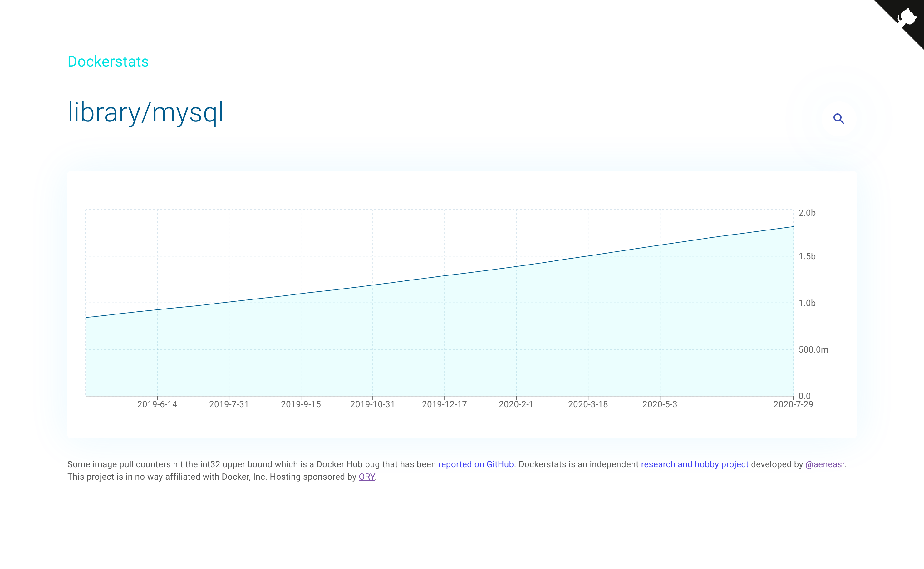
Task: Click the 2.0b y-axis label
Action: coord(807,213)
